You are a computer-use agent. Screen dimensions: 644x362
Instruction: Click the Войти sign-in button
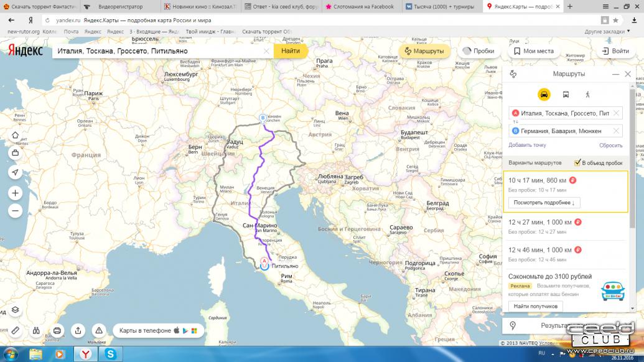615,51
